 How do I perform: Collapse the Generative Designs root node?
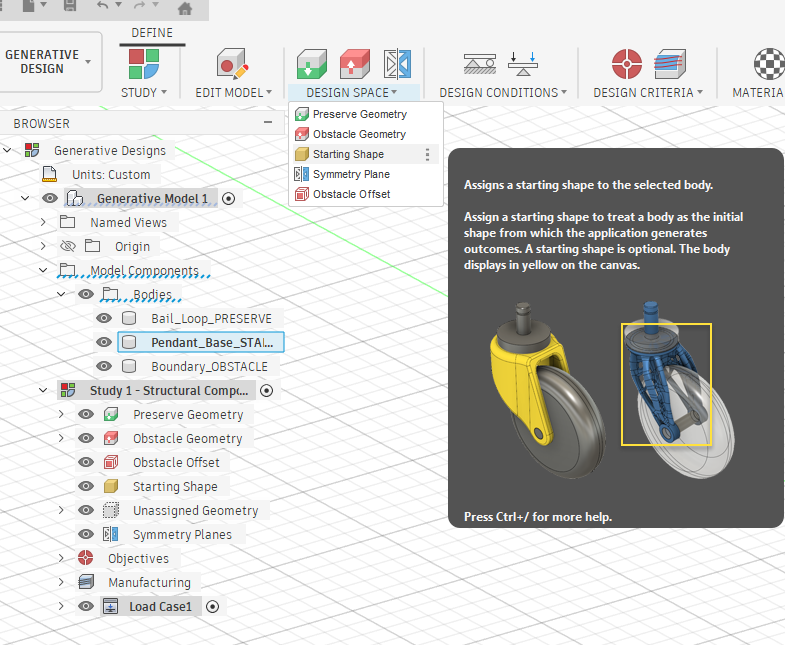(8, 150)
